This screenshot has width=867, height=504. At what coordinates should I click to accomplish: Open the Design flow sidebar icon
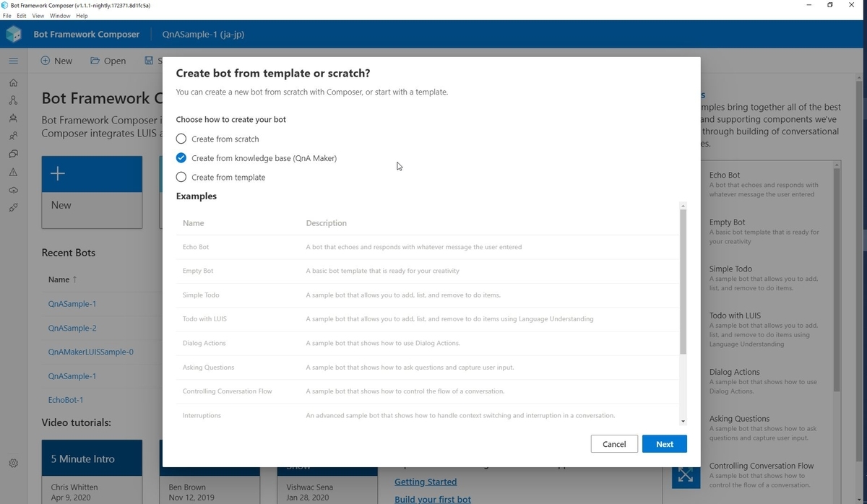[x=13, y=100]
